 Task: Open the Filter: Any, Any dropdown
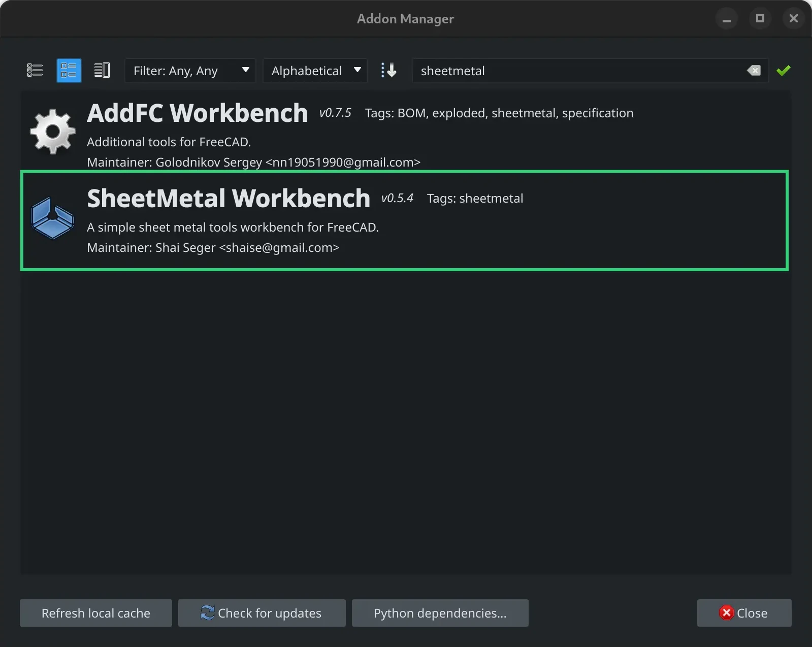point(190,71)
